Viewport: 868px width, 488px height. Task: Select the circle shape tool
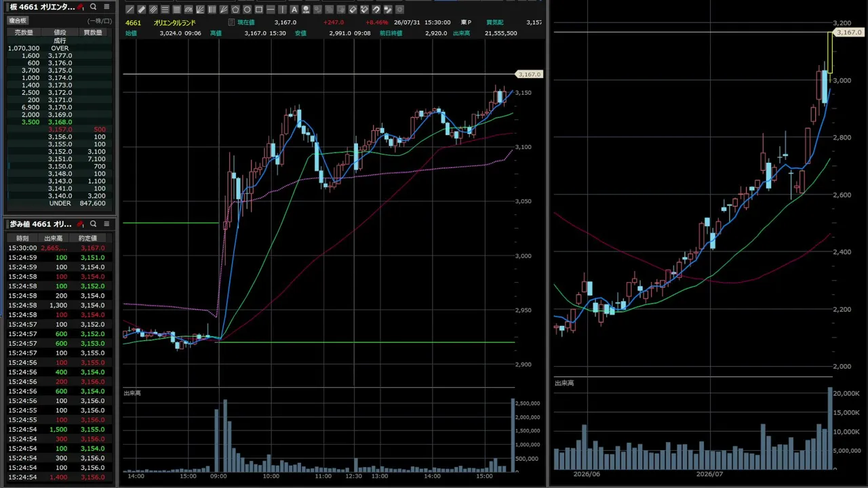247,9
